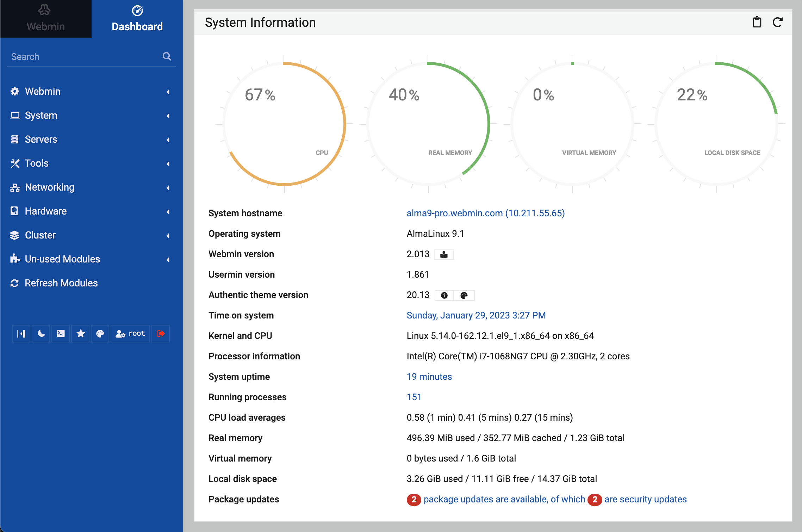Open the command shell terminal icon
The width and height of the screenshot is (802, 532).
point(61,334)
